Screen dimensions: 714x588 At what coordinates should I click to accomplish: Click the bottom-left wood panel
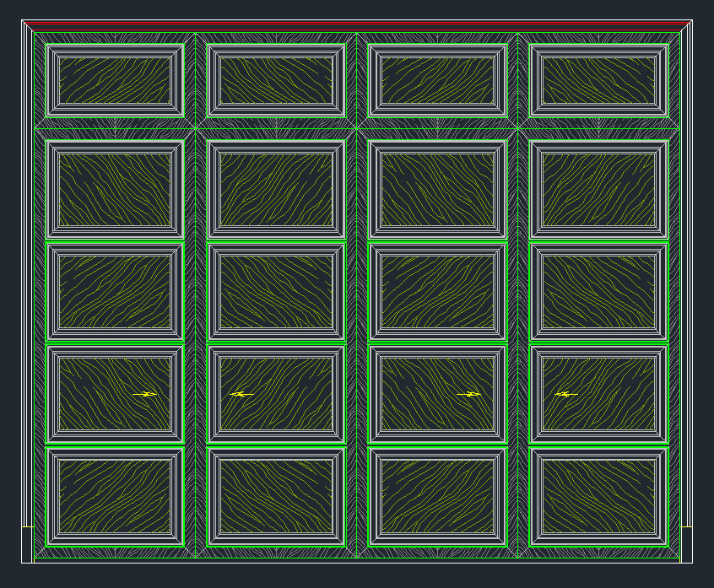115,496
